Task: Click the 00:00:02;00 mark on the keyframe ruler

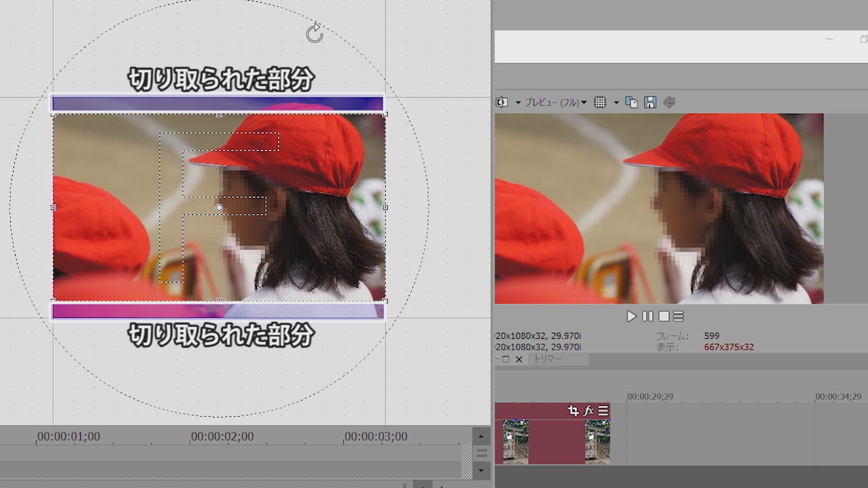Action: (x=222, y=437)
